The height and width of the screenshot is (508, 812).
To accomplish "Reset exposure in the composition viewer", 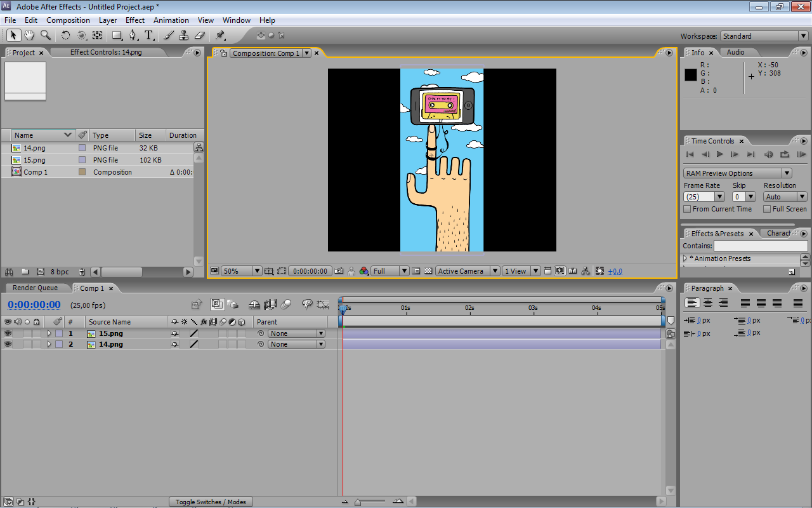I will click(x=599, y=271).
